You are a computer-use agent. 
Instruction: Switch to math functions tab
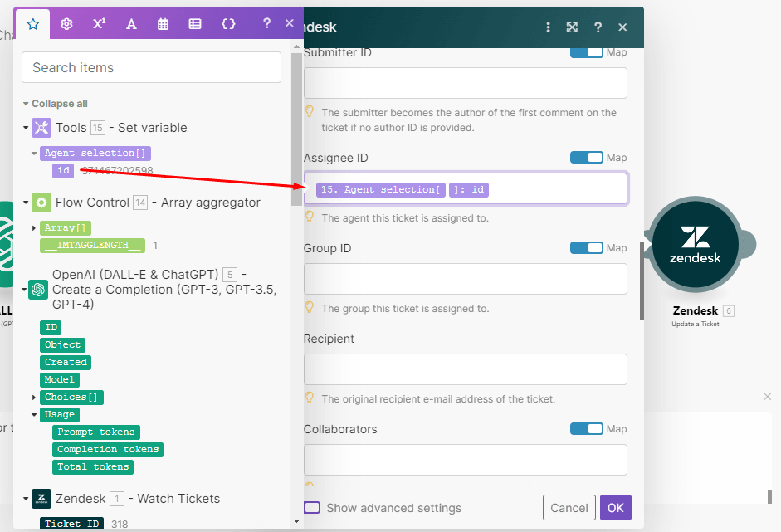(x=99, y=24)
